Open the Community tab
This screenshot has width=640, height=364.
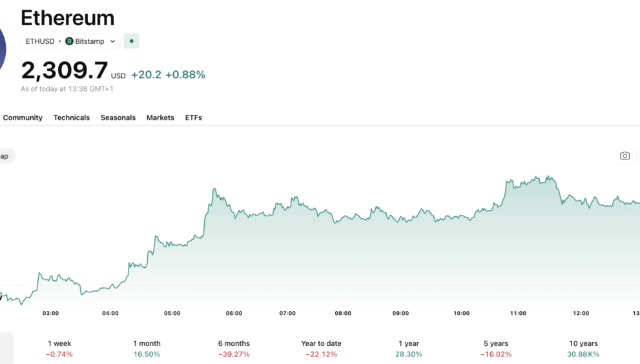coord(23,117)
